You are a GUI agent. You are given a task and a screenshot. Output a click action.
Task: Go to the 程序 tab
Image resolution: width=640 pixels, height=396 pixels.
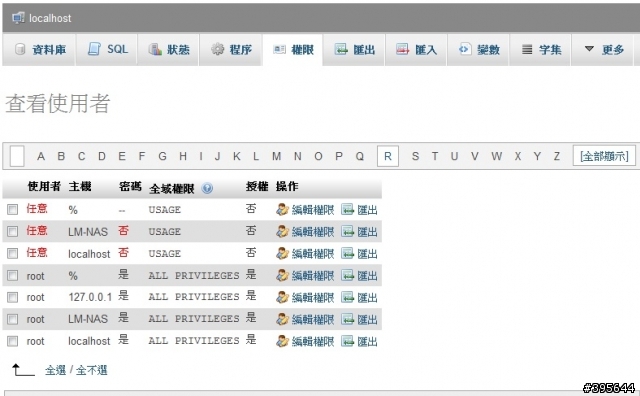point(231,50)
